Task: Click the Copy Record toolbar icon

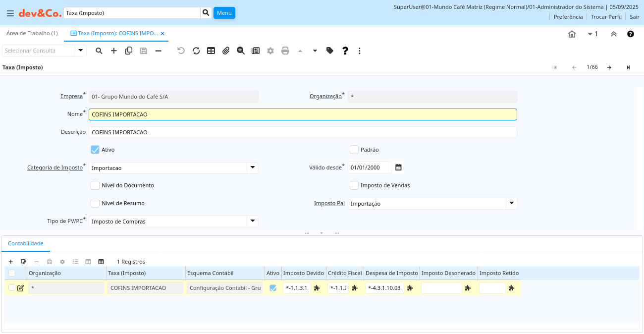Action: point(129,51)
